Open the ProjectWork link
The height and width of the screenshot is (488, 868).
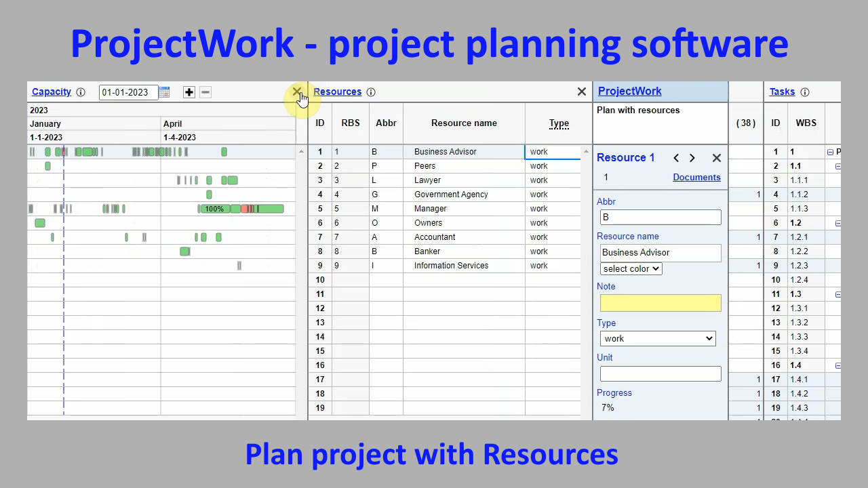click(x=630, y=91)
